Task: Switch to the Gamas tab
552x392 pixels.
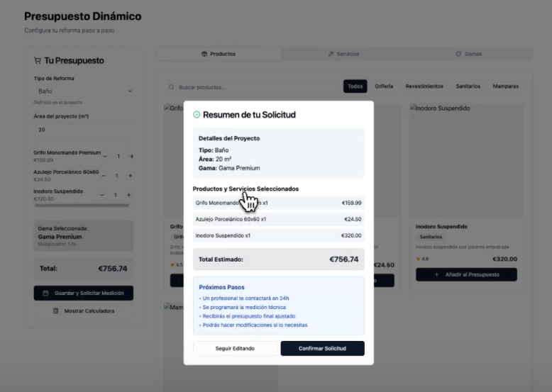Action: pyautogui.click(x=469, y=54)
